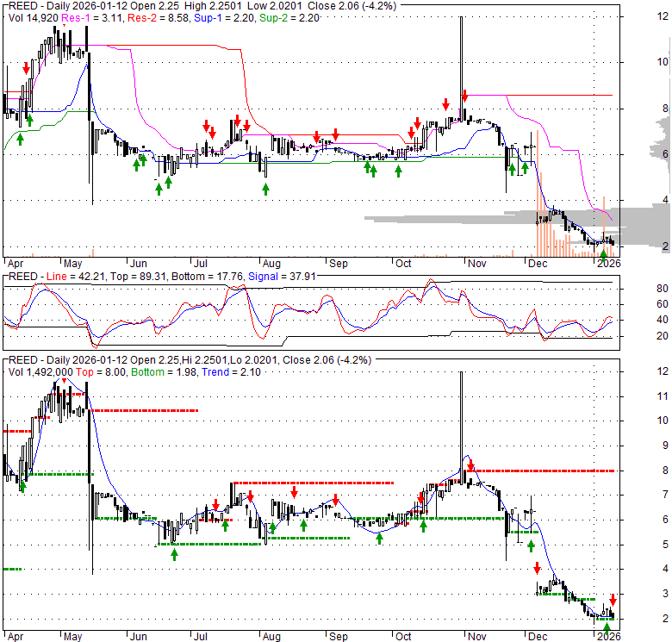This screenshot has height=642, width=672.
Task: Click the 'Top = 8.00' label in bottom chart
Action: point(101,372)
